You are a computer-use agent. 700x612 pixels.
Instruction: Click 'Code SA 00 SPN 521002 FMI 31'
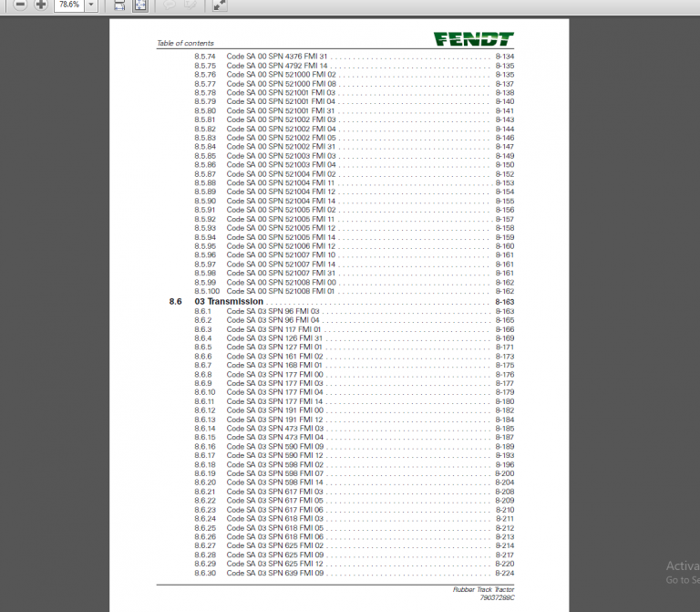coord(281,147)
